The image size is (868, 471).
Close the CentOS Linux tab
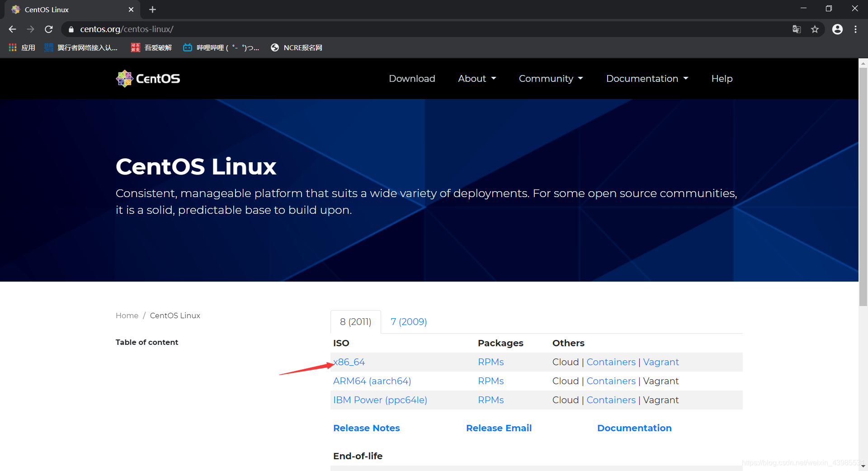pyautogui.click(x=131, y=9)
